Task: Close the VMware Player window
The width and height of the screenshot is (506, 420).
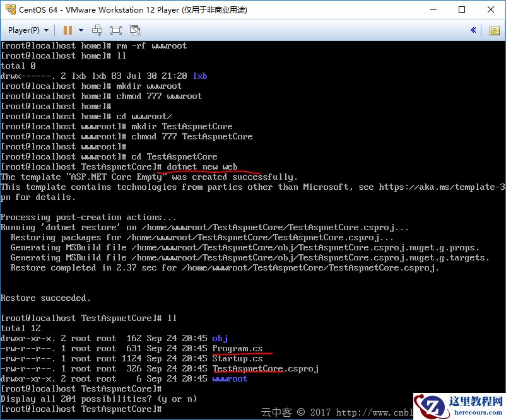Action: pyautogui.click(x=490, y=9)
